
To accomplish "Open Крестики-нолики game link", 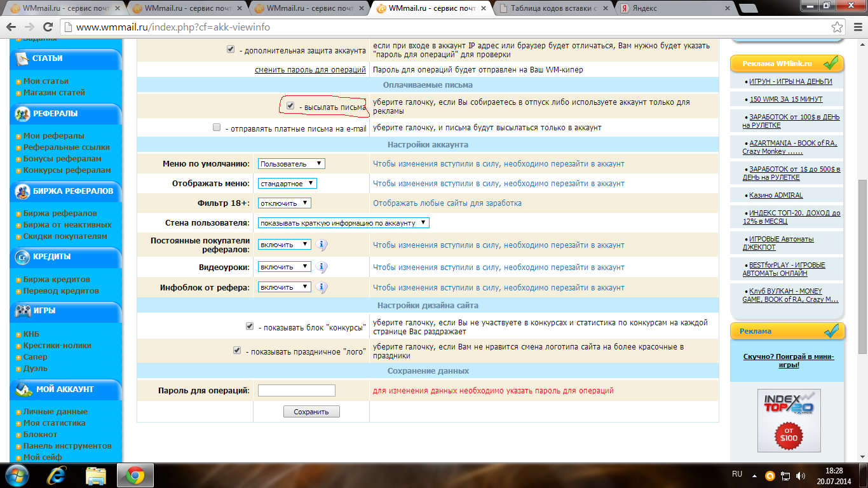I will (57, 346).
